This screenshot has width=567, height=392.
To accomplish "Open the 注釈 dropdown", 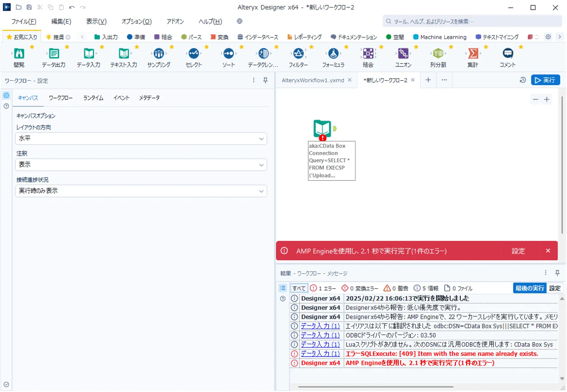I will point(141,165).
